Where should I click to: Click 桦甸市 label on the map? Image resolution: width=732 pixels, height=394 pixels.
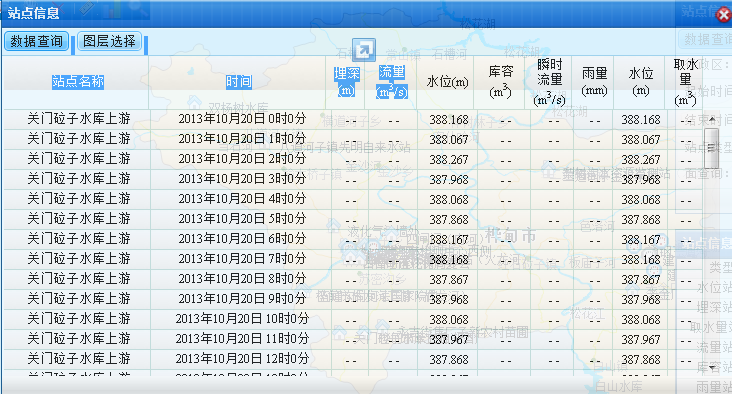pyautogui.click(x=510, y=236)
